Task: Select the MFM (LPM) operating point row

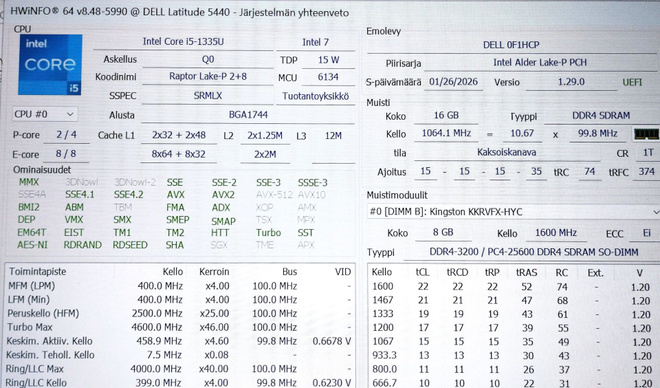Action: [180, 286]
